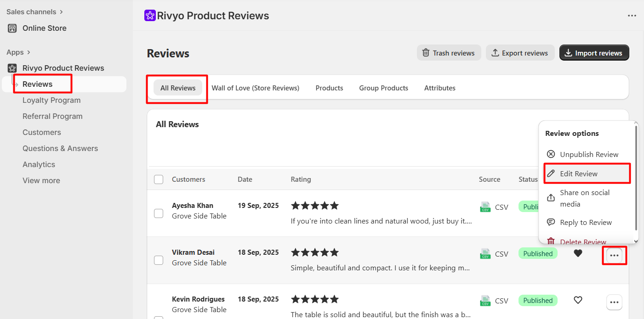
Task: Click the share icon beside Share on social media
Action: (x=551, y=198)
